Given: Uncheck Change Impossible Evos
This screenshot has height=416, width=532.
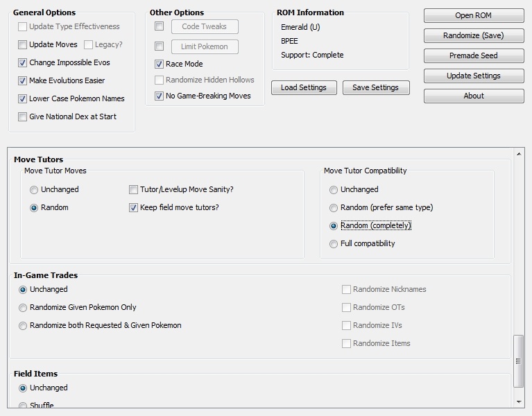Looking at the screenshot, I should (23, 63).
